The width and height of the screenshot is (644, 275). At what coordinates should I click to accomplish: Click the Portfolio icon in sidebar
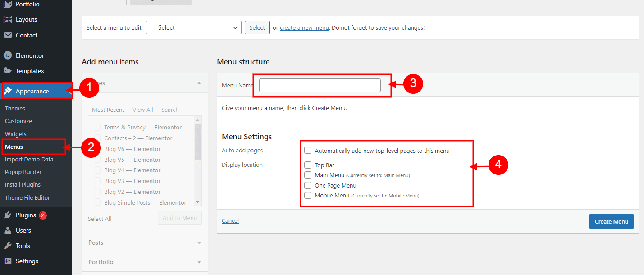click(8, 5)
